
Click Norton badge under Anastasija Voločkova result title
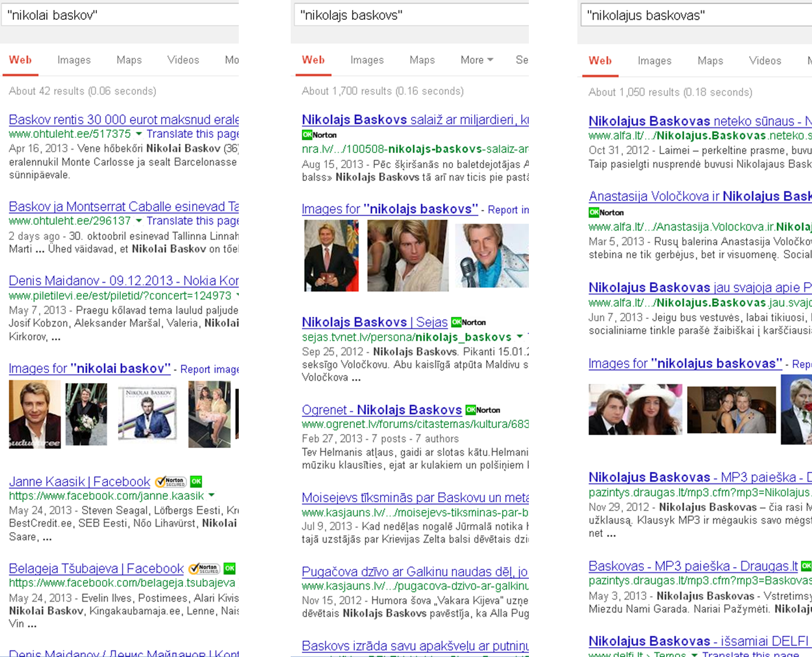(607, 213)
